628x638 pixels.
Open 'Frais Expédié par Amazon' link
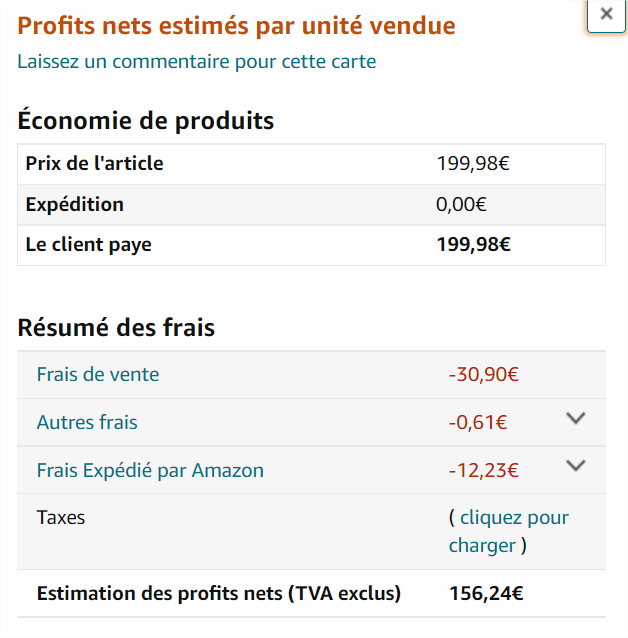click(150, 470)
